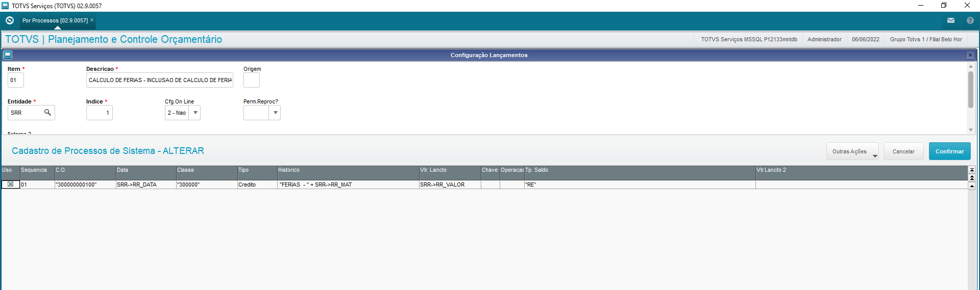Viewport: 980px width, 290px height.
Task: Click the form panel scrollbar thumb
Action: tap(971, 90)
